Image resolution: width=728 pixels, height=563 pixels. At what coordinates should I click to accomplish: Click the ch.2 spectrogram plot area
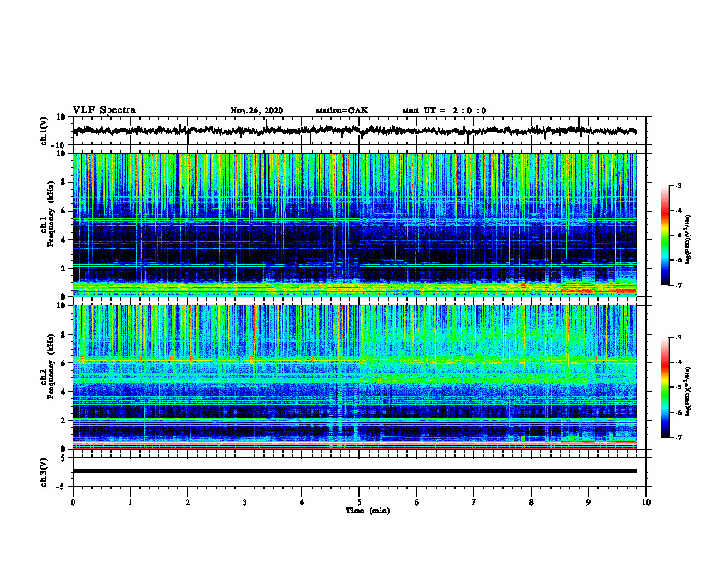354,377
